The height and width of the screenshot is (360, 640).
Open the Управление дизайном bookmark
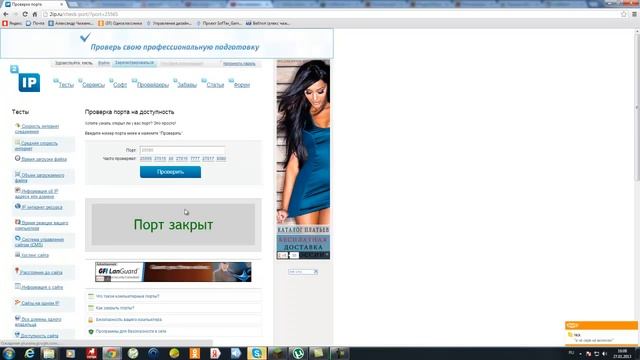click(x=169, y=24)
